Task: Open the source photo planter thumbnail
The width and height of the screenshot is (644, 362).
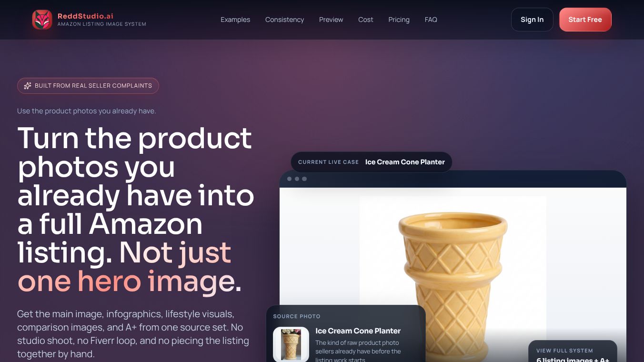Action: pyautogui.click(x=291, y=344)
